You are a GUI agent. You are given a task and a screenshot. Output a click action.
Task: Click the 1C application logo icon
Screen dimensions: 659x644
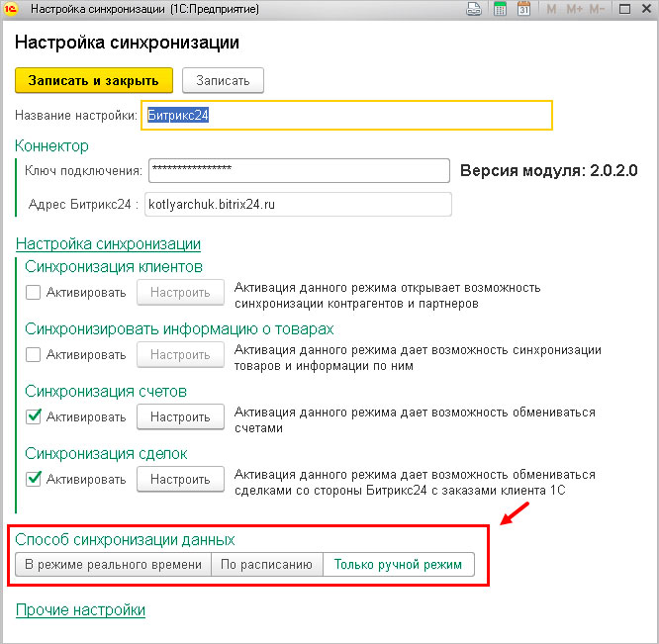11,9
